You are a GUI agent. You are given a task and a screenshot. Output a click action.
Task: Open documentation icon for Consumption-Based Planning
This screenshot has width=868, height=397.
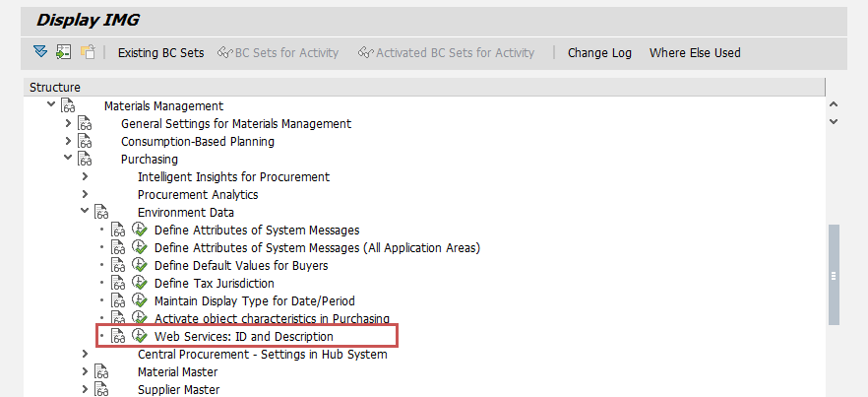(85, 142)
